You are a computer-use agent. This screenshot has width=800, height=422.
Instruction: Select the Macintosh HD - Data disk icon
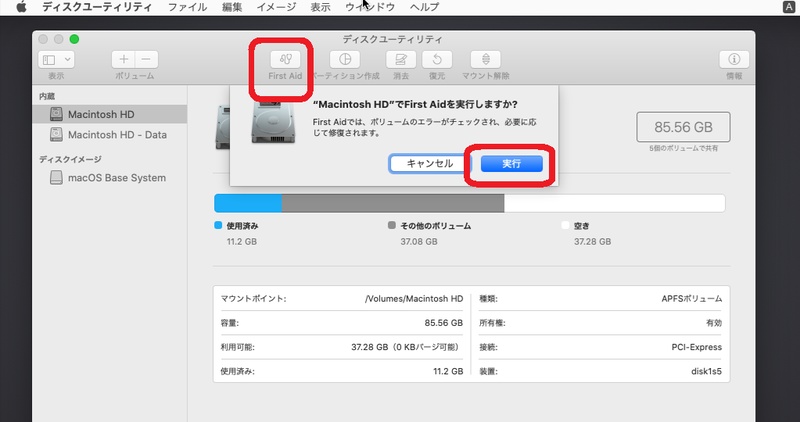tap(56, 135)
